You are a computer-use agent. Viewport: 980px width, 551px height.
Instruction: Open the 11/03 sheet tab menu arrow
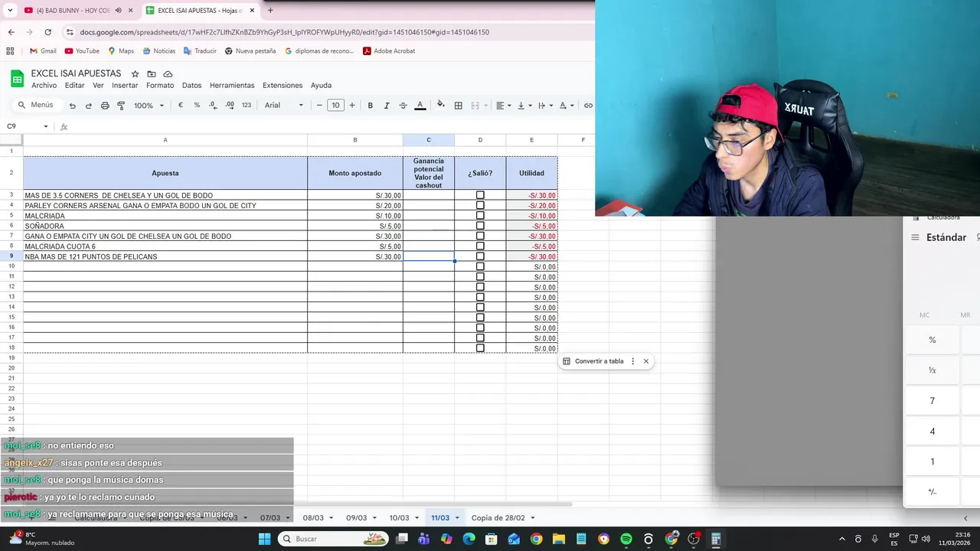tap(457, 518)
